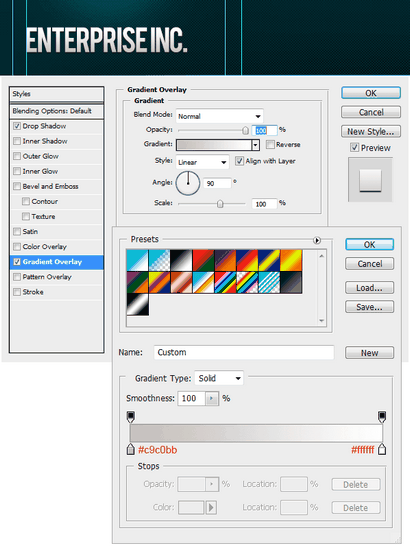Select the right white color stop
The width and height of the screenshot is (410, 555).
[x=382, y=449]
